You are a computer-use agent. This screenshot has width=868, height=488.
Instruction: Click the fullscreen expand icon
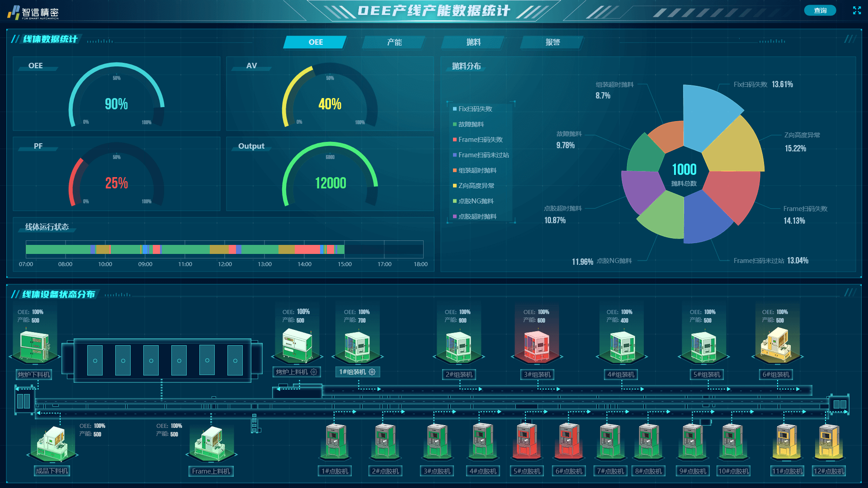[x=857, y=10]
